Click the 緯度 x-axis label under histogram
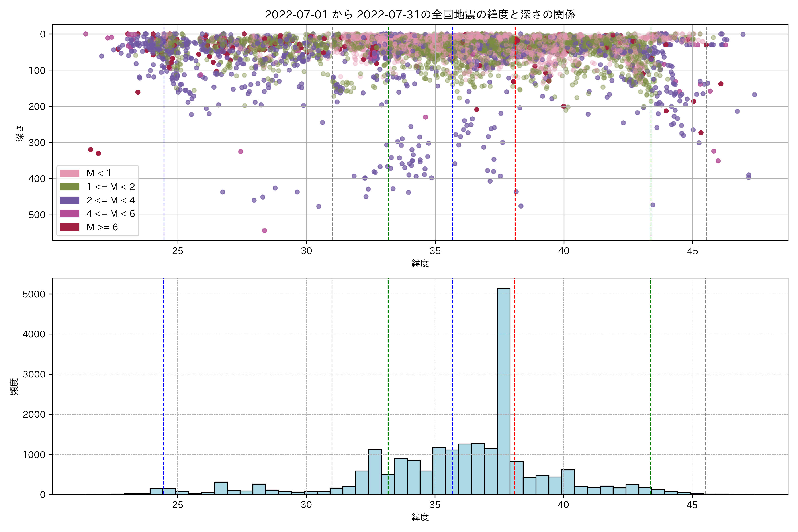798x532 pixels. [420, 517]
